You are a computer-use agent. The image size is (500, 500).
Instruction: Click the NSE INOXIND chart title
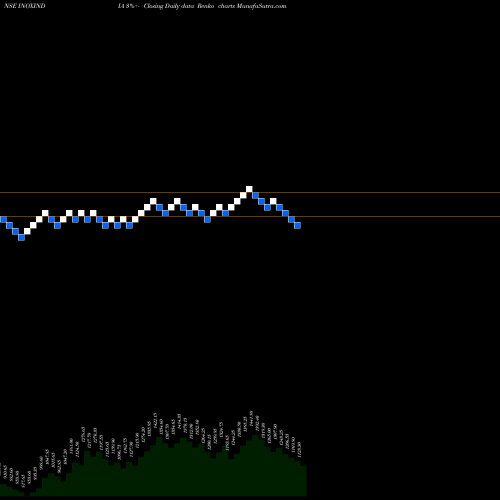pyautogui.click(x=25, y=6)
